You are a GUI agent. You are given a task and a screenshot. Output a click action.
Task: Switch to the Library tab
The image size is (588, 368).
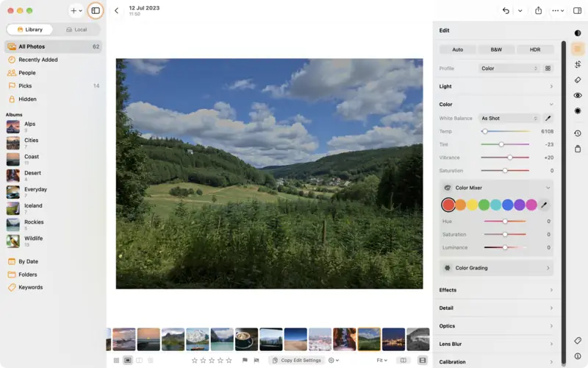pos(29,29)
